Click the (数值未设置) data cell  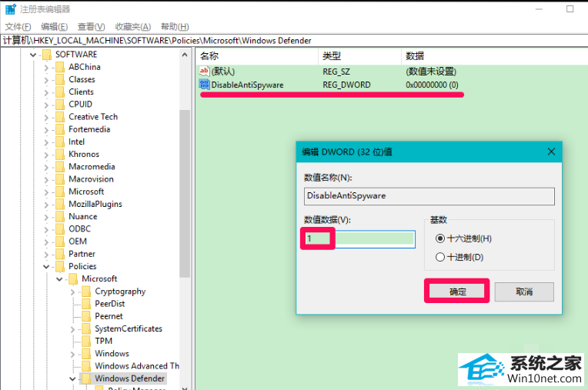(x=431, y=72)
